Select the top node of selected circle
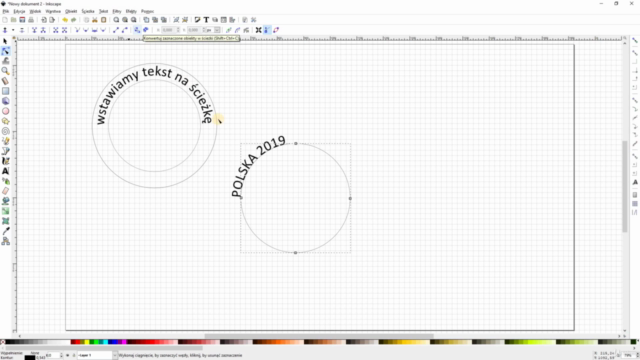640x360 pixels. (x=296, y=143)
